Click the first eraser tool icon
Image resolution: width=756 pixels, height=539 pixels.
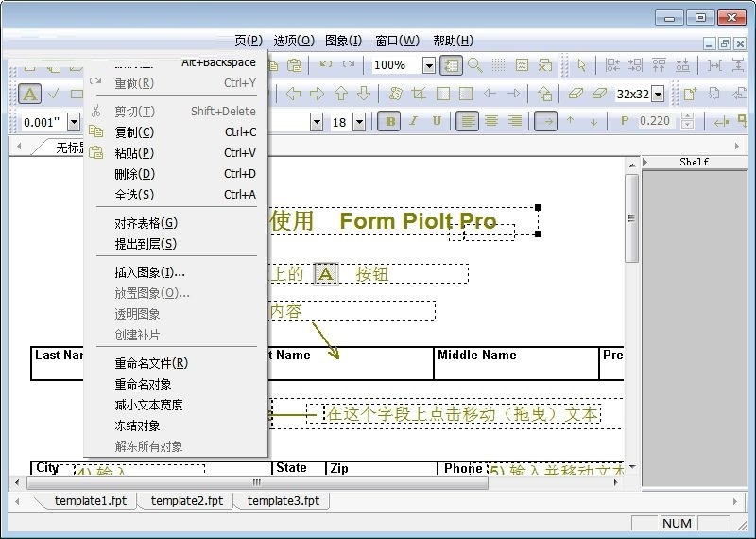click(576, 93)
